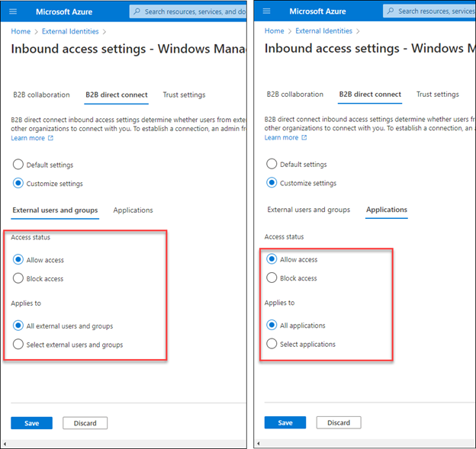Viewport: 476px width, 449px height.
Task: Open Learn more link in left panel
Action: tap(27, 138)
